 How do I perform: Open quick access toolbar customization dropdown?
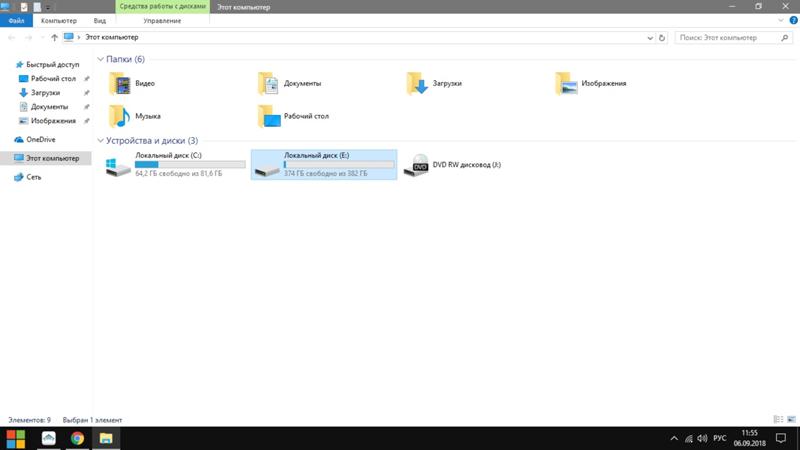(x=48, y=7)
